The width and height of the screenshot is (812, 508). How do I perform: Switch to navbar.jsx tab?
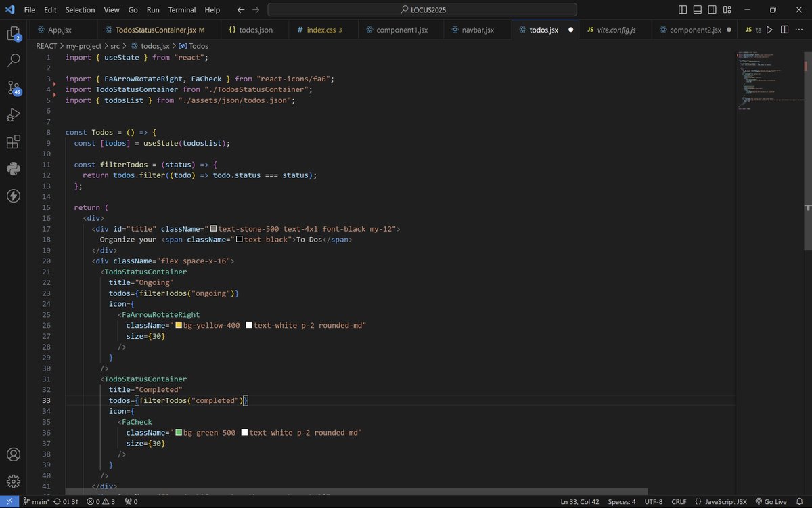pyautogui.click(x=478, y=30)
